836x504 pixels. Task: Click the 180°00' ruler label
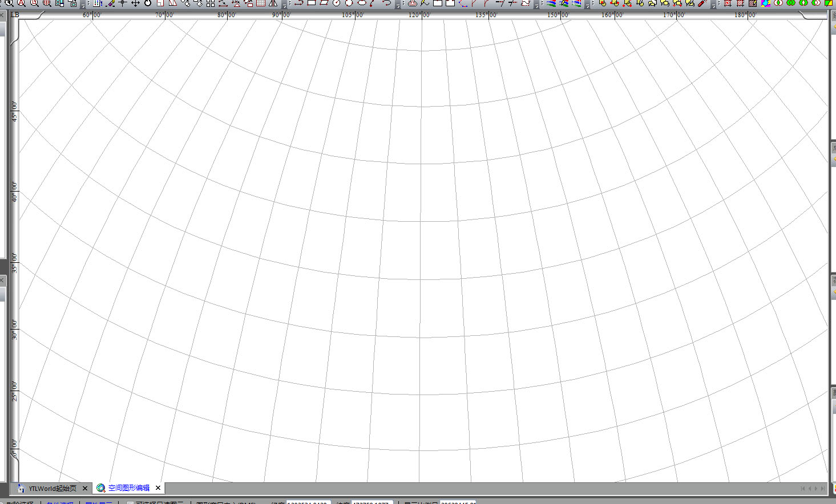coord(745,15)
